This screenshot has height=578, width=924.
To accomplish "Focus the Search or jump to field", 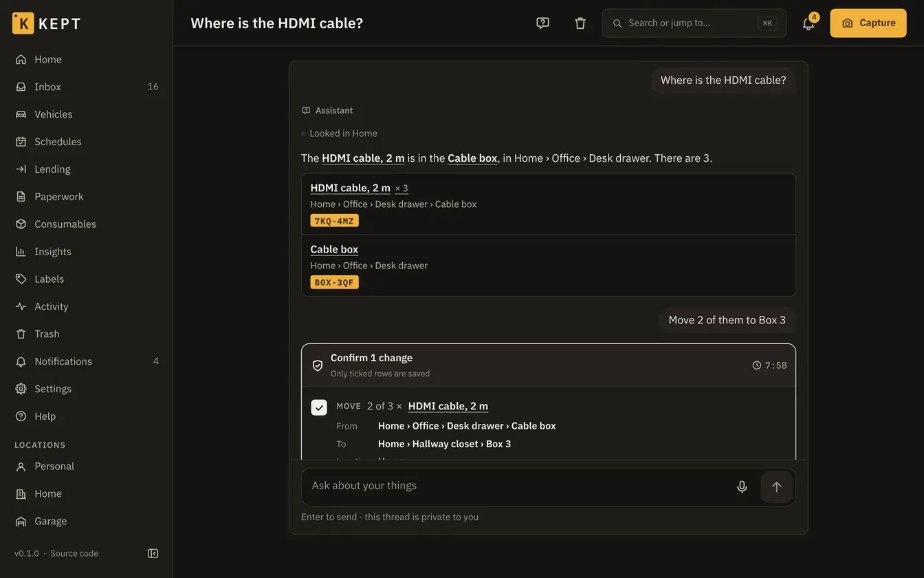I will tap(694, 23).
